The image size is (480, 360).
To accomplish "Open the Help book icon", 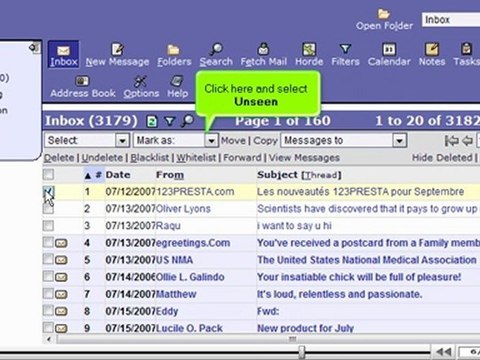I will click(x=177, y=81).
